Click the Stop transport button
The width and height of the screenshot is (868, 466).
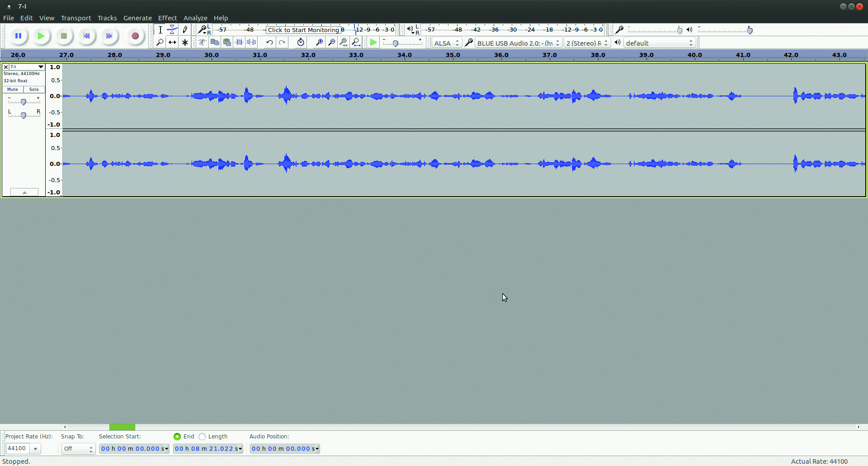tap(64, 36)
